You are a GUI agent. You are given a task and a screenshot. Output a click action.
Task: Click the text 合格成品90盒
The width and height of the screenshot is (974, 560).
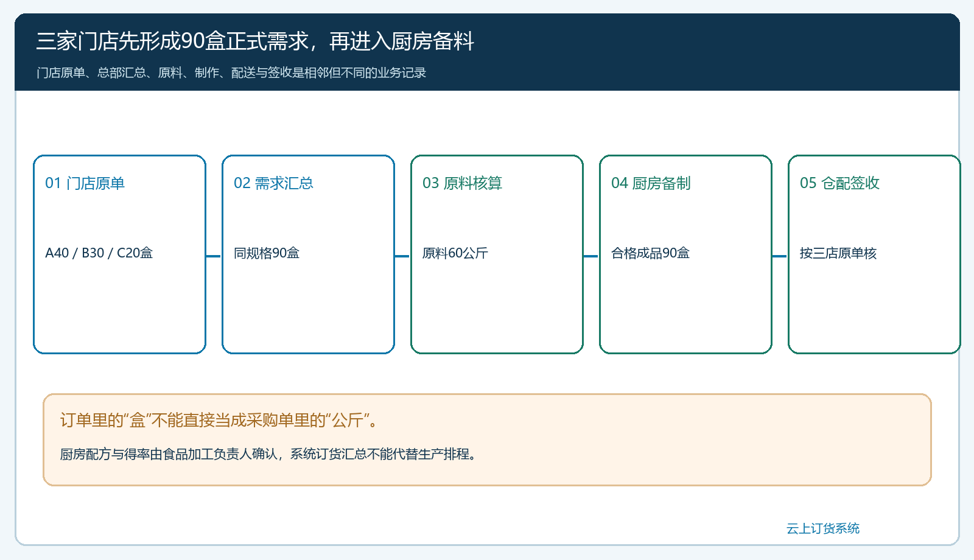(x=650, y=253)
